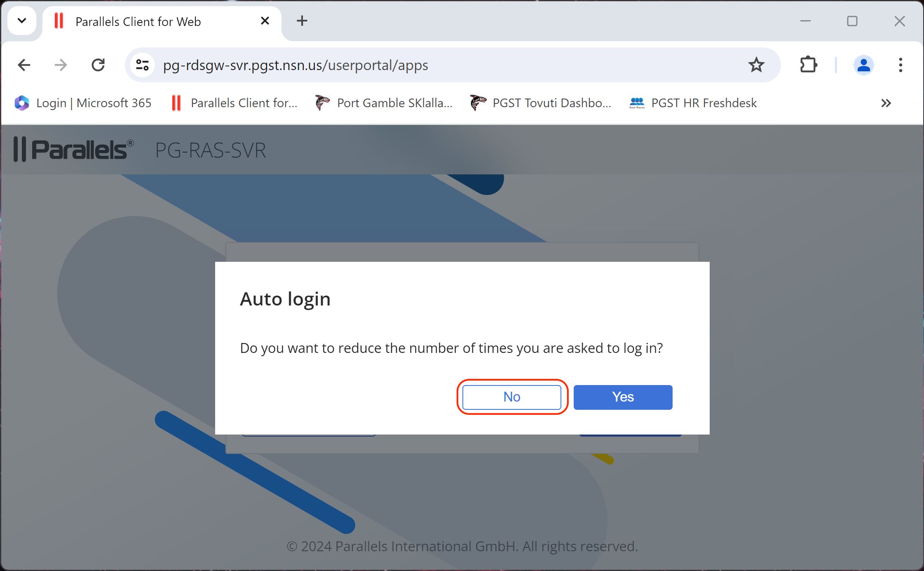Open the Extensions puzzle icon
This screenshot has width=924, height=571.
808,65
